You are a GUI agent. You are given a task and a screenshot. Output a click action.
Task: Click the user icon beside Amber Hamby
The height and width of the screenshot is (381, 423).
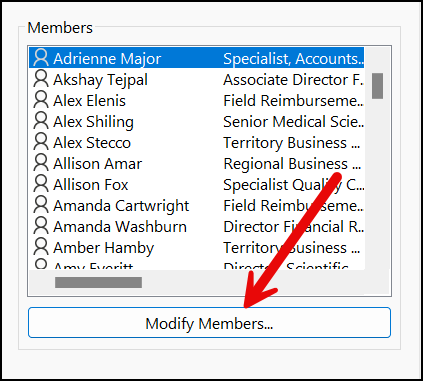pos(41,247)
